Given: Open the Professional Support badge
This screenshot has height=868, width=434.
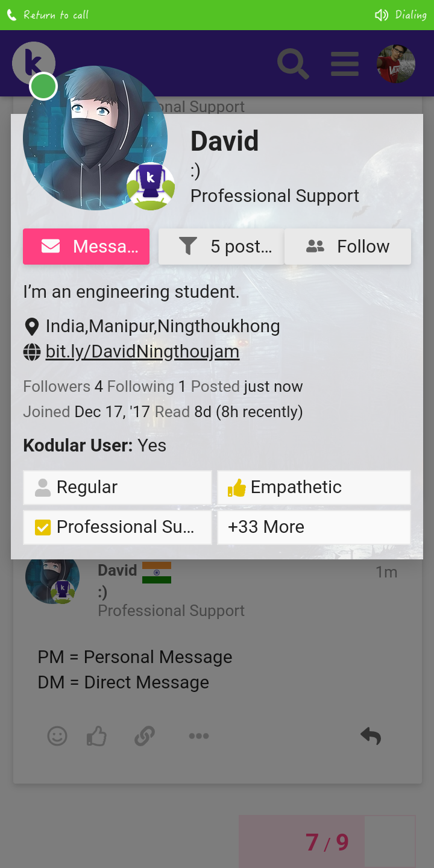Looking at the screenshot, I should (x=118, y=527).
